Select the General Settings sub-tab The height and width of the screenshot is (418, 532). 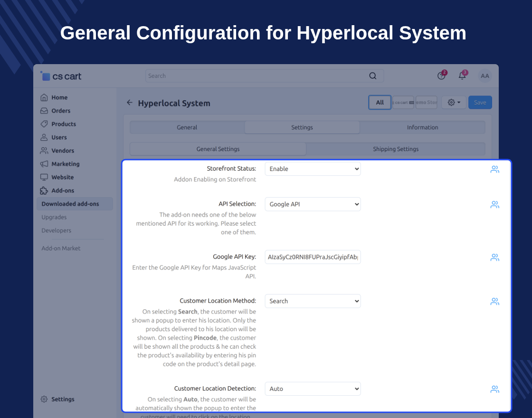pyautogui.click(x=218, y=149)
